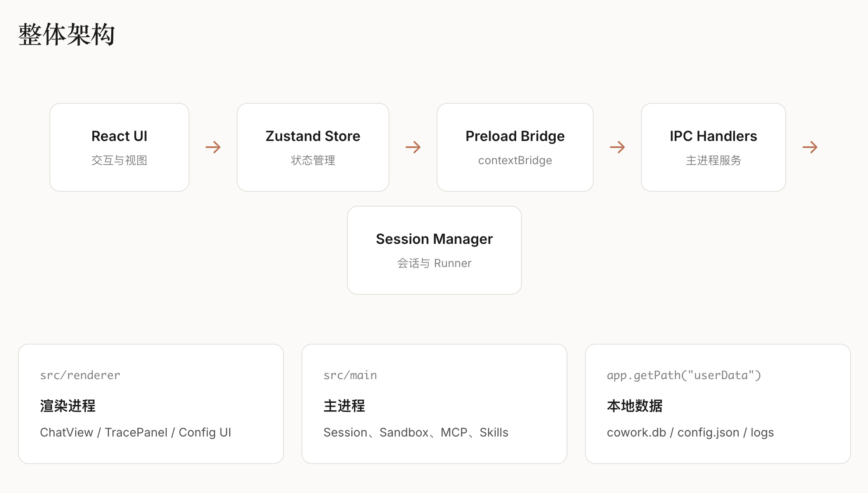Click the 本地数据 card heading

click(x=634, y=406)
